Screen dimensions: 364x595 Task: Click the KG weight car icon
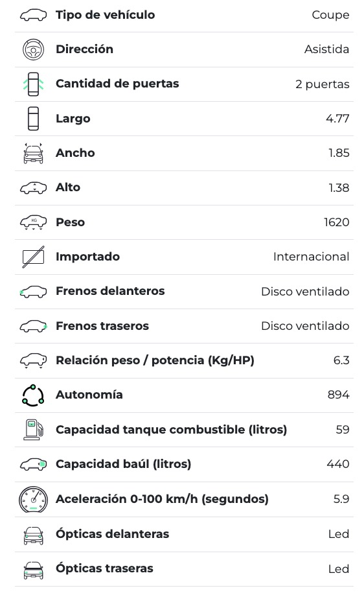(34, 222)
